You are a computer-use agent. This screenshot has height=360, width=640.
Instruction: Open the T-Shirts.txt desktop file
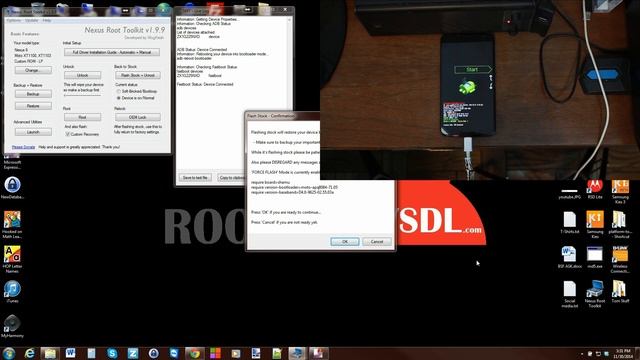(569, 222)
